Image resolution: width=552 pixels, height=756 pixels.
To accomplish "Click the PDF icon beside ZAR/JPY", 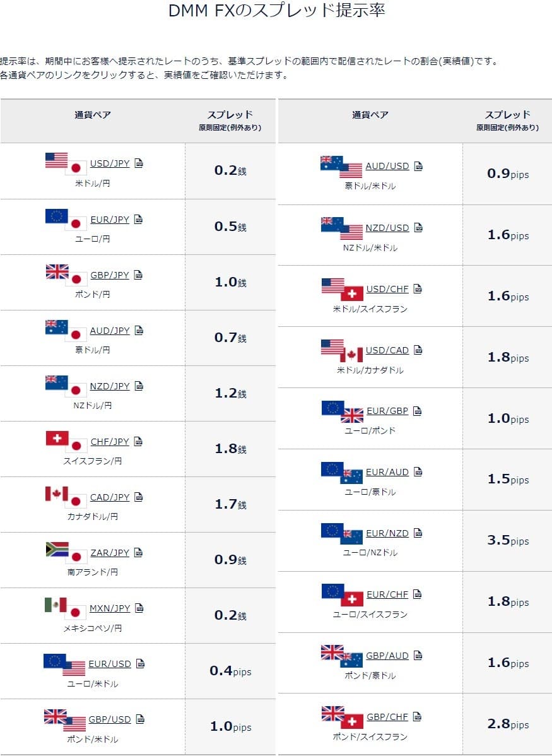I will tap(139, 553).
